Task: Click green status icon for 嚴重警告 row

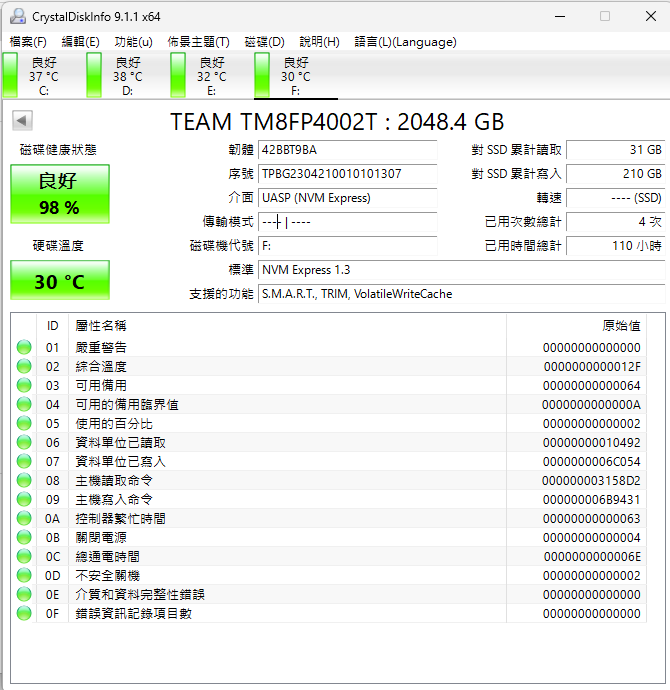Action: pos(24,348)
